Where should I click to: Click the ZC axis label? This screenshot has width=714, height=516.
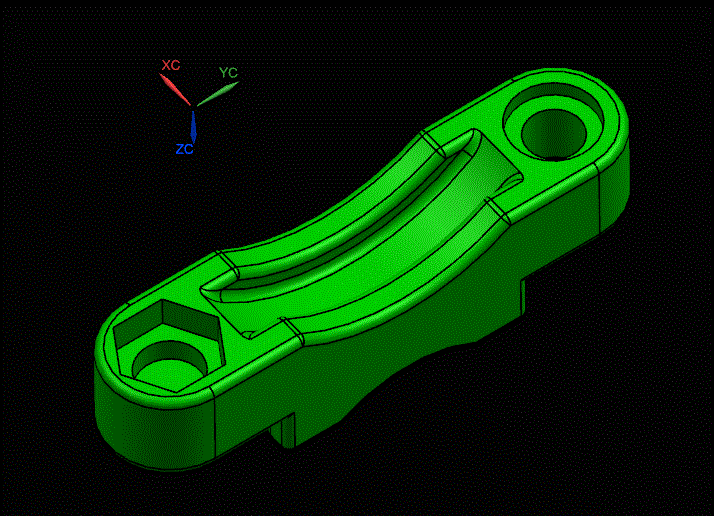click(184, 149)
